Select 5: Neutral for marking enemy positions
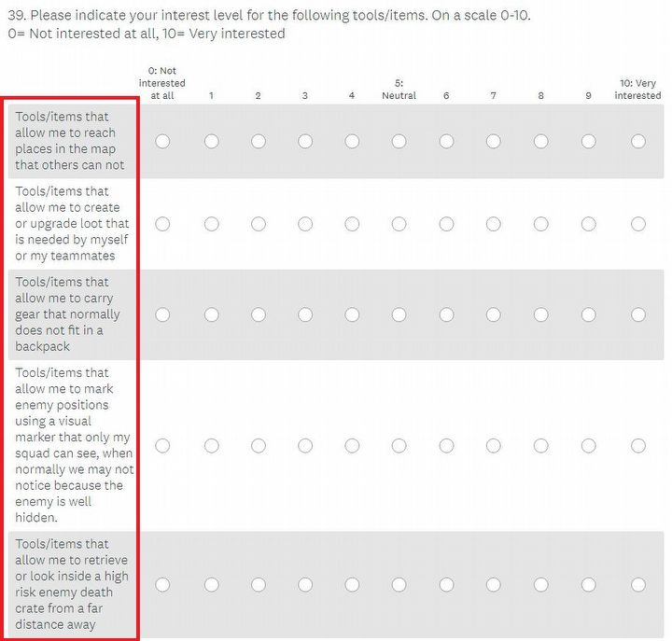The image size is (672, 641). pyautogui.click(x=399, y=446)
